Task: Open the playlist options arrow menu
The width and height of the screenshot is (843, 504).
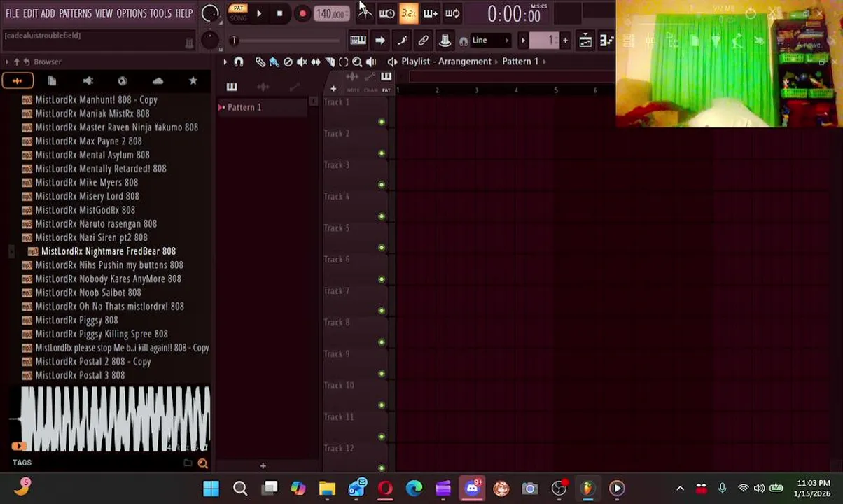Action: [225, 62]
